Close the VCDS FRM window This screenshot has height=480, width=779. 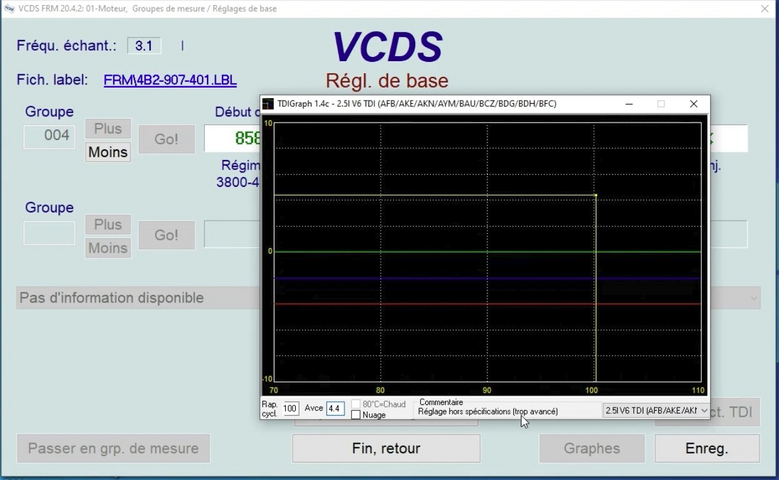tap(765, 8)
